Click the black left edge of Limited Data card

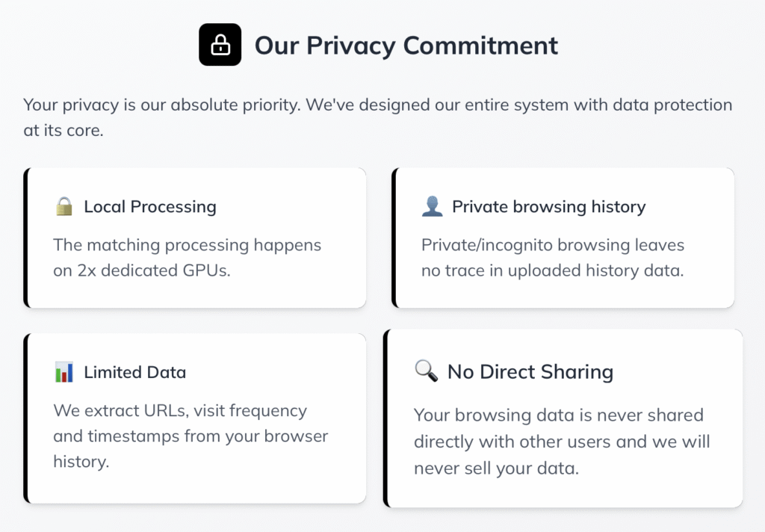[26, 418]
